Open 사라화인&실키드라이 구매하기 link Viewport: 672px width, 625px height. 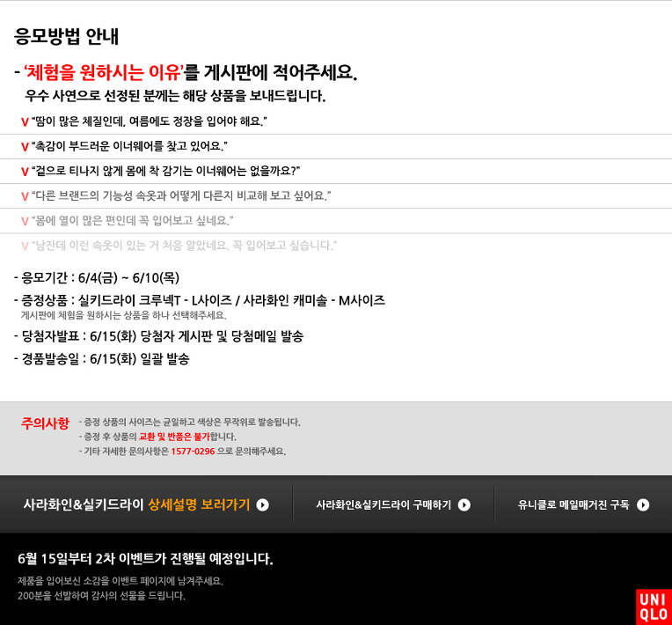pyautogui.click(x=393, y=505)
